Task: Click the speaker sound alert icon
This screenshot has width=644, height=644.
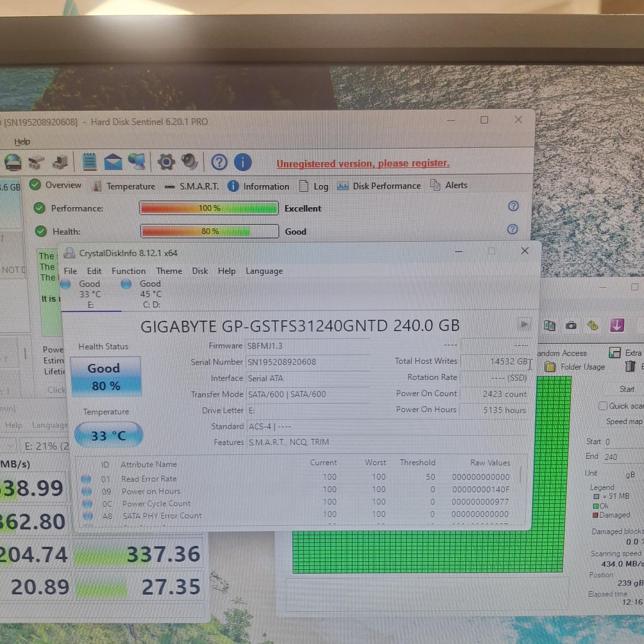Action: tap(190, 162)
